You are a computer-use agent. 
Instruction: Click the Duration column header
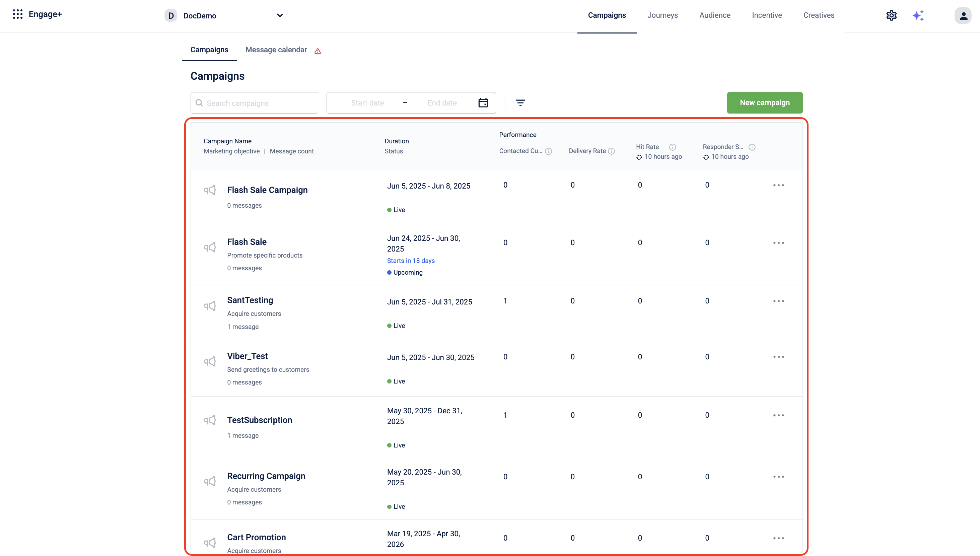[397, 141]
